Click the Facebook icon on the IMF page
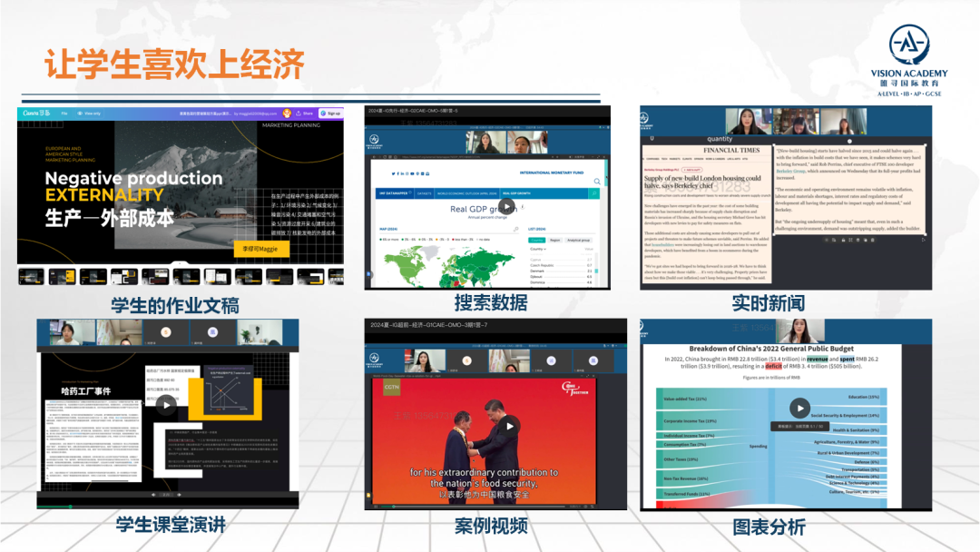Viewport: 980px width, 552px height. tap(398, 173)
